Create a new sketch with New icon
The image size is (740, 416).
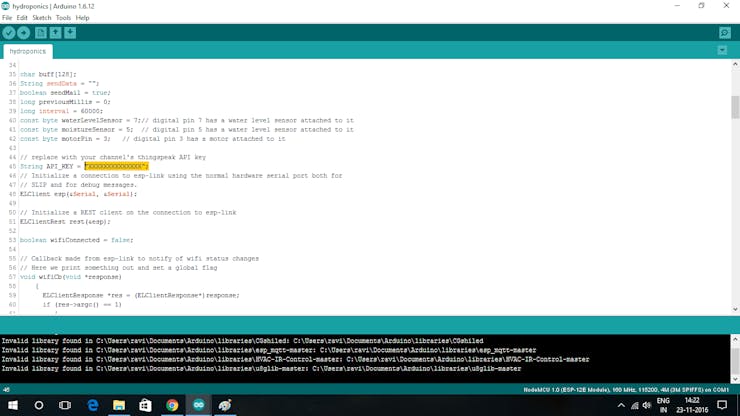click(x=41, y=33)
